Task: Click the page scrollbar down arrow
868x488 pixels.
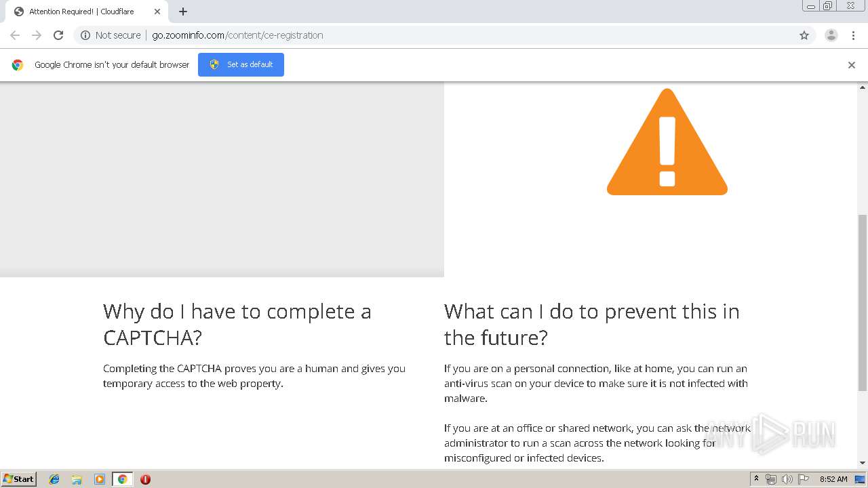Action: [x=863, y=463]
